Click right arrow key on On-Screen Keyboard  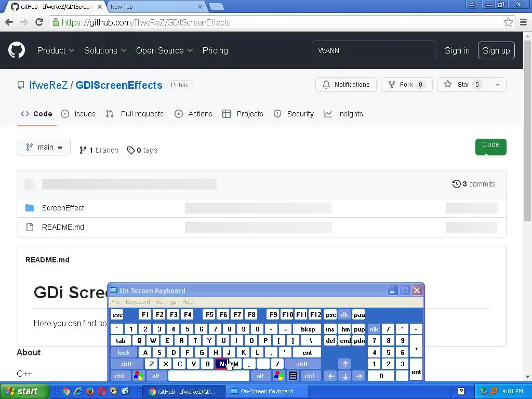click(x=359, y=376)
